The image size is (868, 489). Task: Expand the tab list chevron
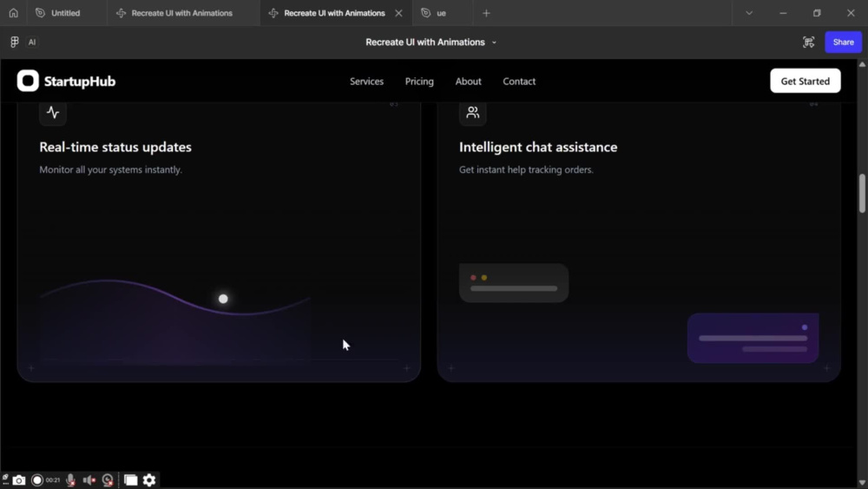[749, 13]
